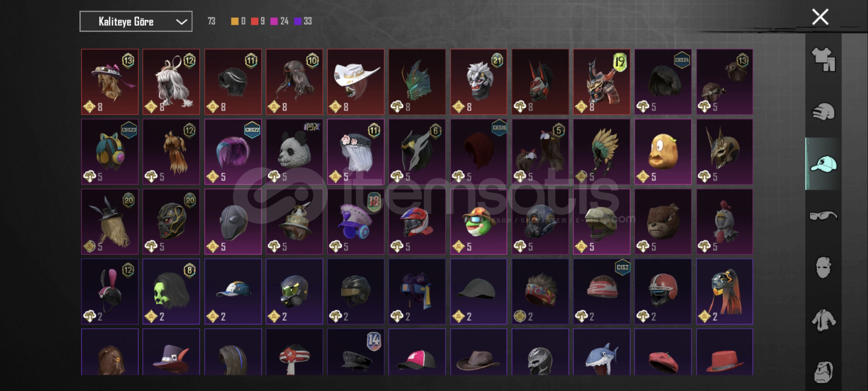The image size is (868, 391).
Task: Open the outfits category in sidebar
Action: pyautogui.click(x=823, y=59)
